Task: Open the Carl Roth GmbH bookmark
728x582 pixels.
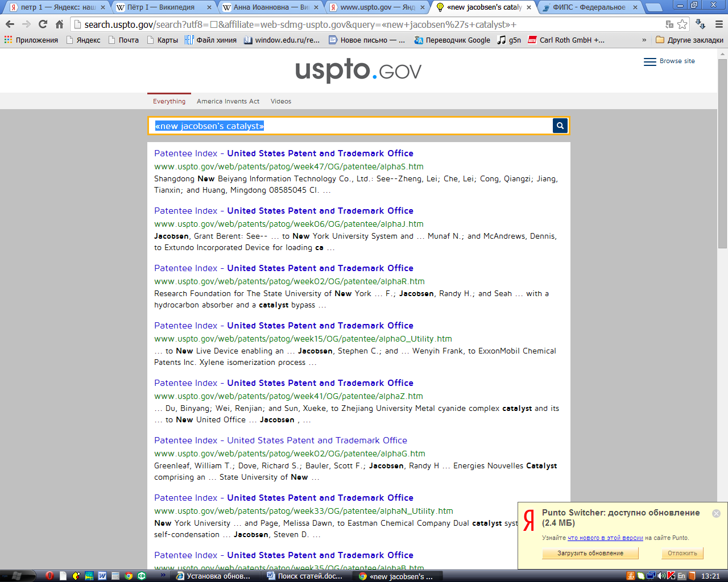Action: [566, 40]
